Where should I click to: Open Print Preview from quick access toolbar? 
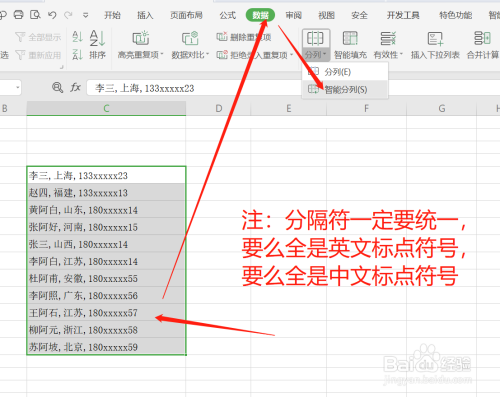[35, 15]
